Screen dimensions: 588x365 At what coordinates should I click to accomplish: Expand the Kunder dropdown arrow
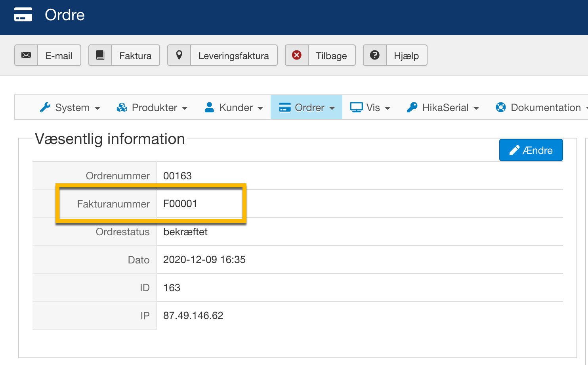[x=260, y=108]
